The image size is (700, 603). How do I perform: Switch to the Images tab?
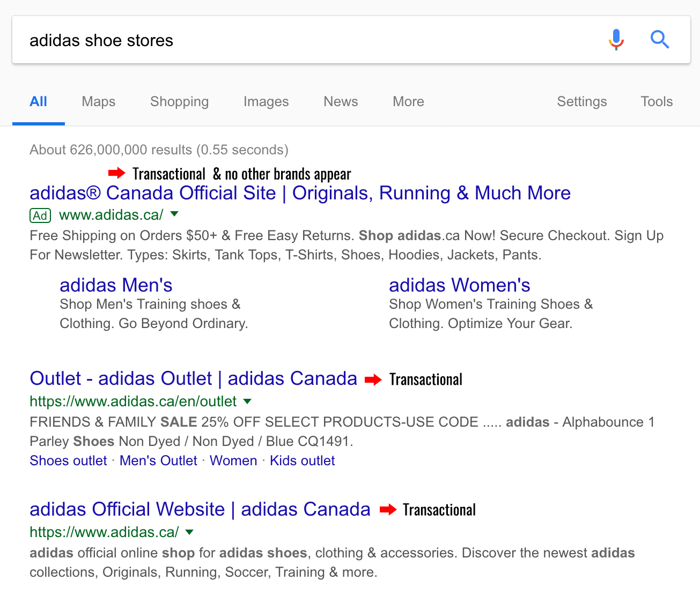coord(266,101)
